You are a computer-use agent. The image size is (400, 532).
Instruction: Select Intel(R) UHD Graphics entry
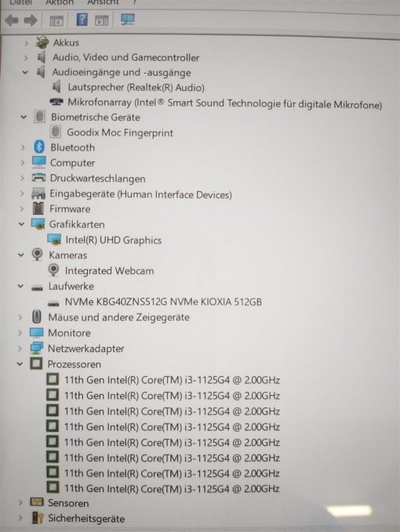(x=114, y=240)
